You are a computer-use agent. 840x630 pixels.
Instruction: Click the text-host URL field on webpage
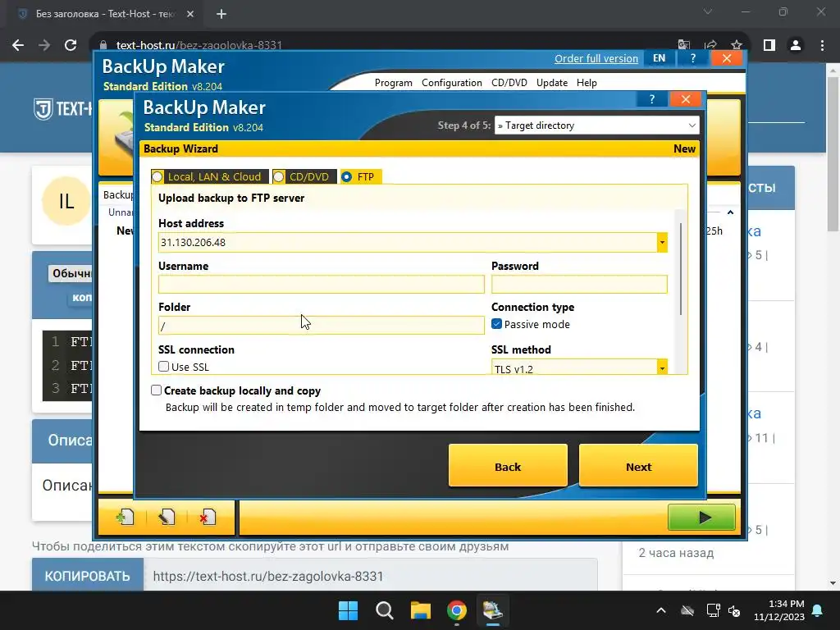(370, 575)
